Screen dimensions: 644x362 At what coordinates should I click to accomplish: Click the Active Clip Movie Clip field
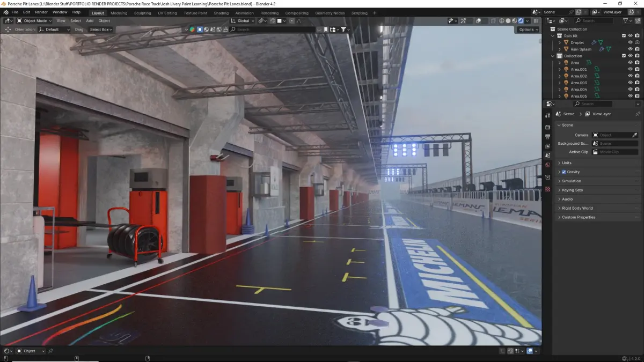(x=616, y=152)
